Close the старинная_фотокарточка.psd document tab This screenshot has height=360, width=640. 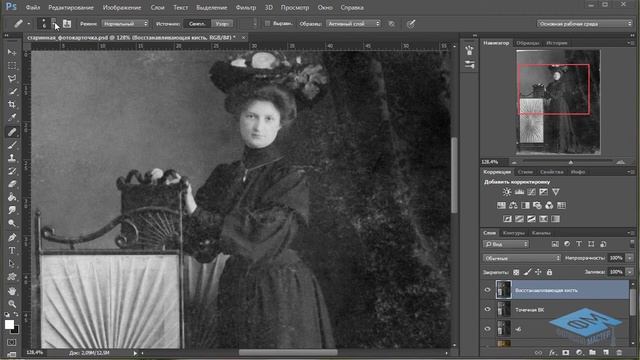[x=243, y=38]
